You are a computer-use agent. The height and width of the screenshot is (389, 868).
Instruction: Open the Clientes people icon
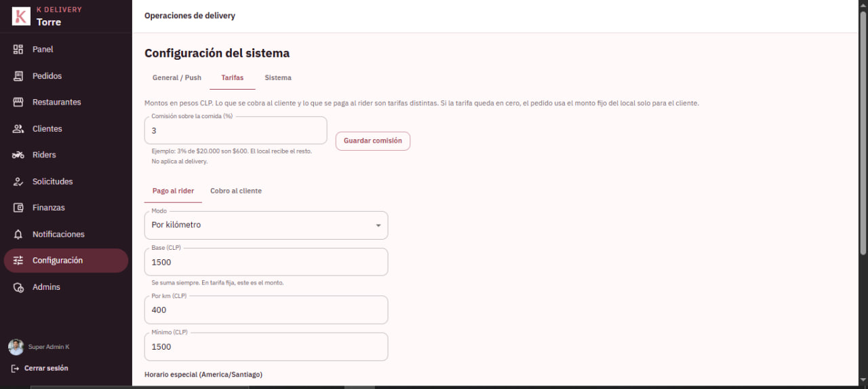[x=18, y=129]
